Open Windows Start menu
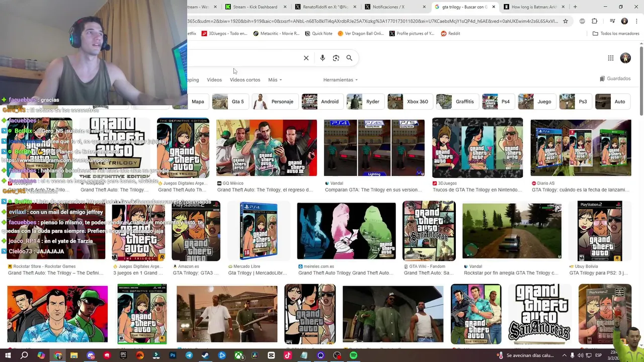Viewport: 644px width, 362px height. pos(9,355)
